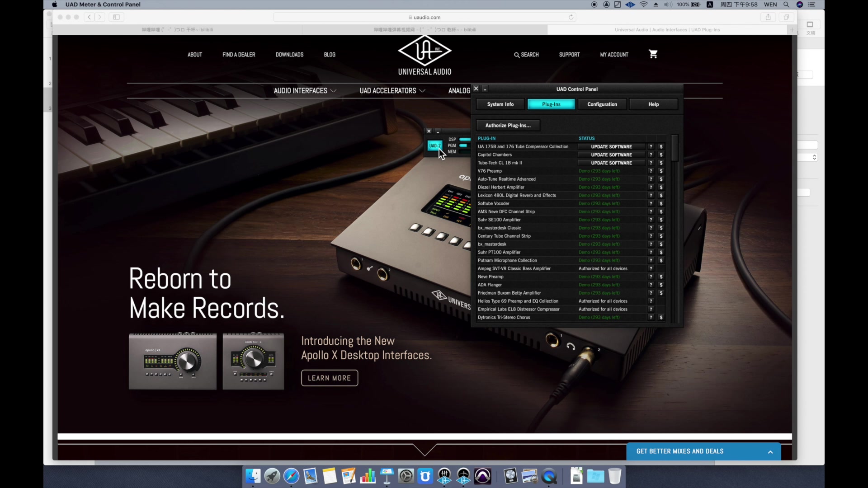
Task: Click the uaudio.com address field
Action: click(425, 17)
